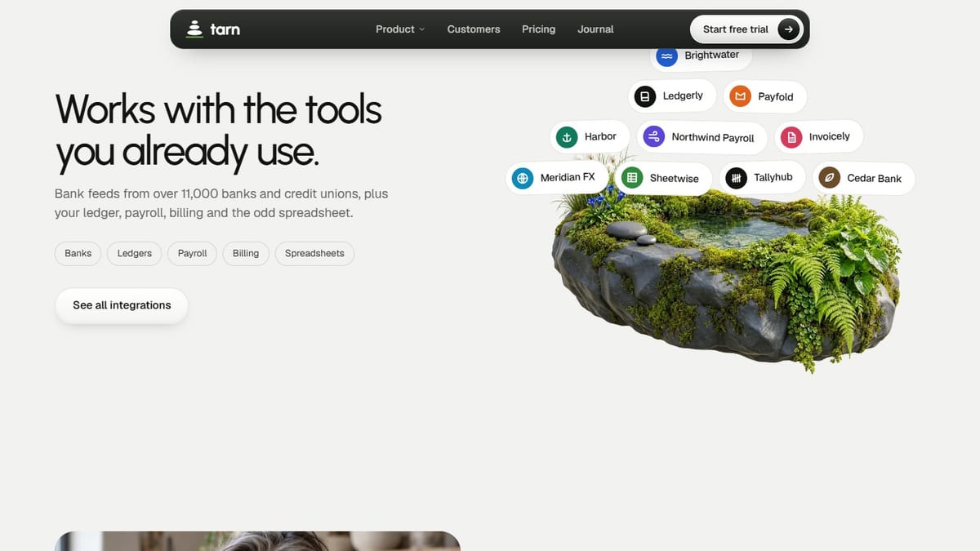The height and width of the screenshot is (551, 980).
Task: Click the Meridian FX globe icon
Action: pyautogui.click(x=523, y=178)
